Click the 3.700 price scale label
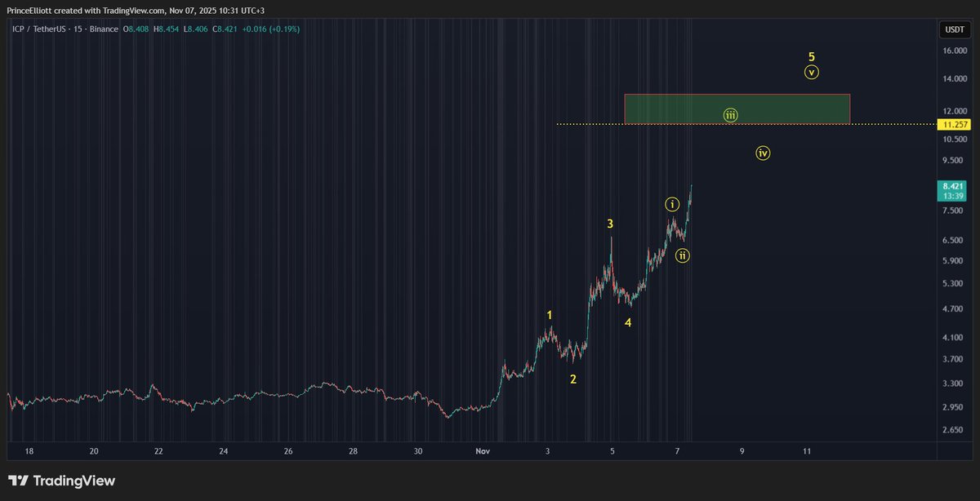 click(x=954, y=359)
